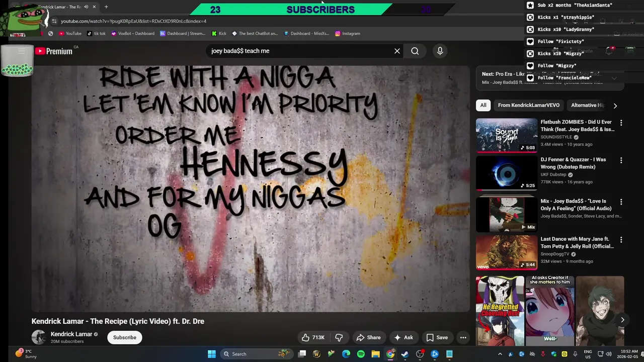
Task: Open the Notepad app on taskbar
Action: (x=449, y=354)
